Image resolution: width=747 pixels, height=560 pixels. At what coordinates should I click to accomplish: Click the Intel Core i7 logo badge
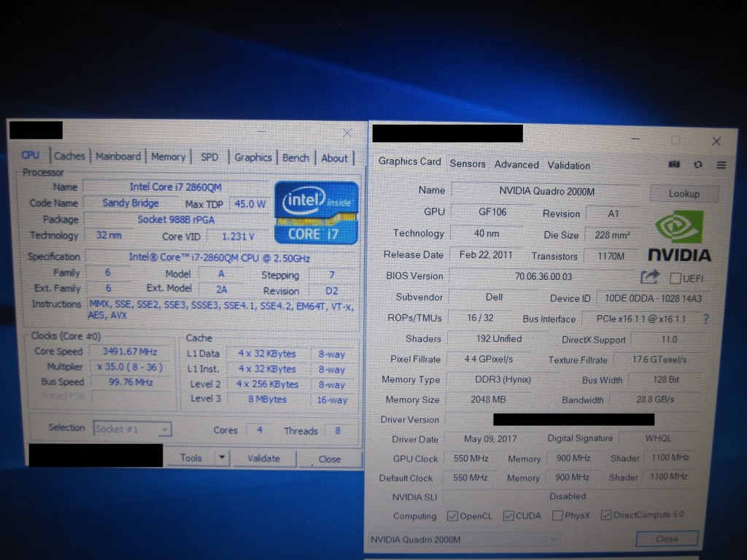[x=316, y=212]
